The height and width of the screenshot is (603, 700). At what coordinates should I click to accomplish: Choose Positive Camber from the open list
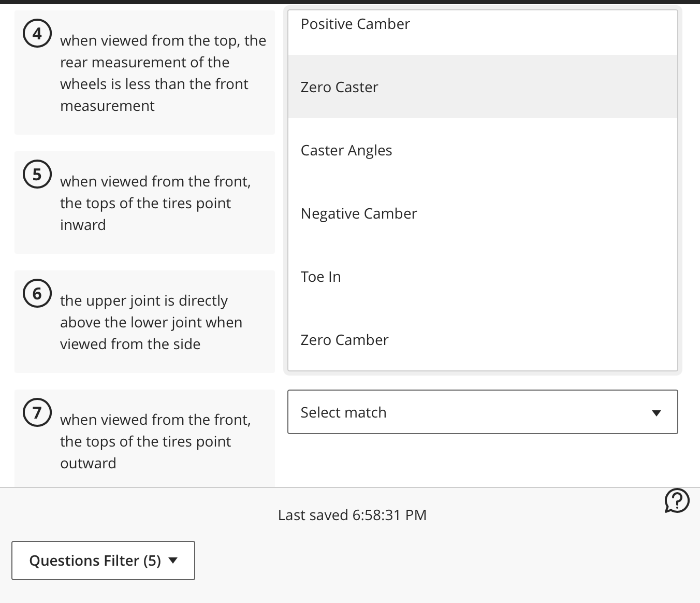pyautogui.click(x=355, y=24)
